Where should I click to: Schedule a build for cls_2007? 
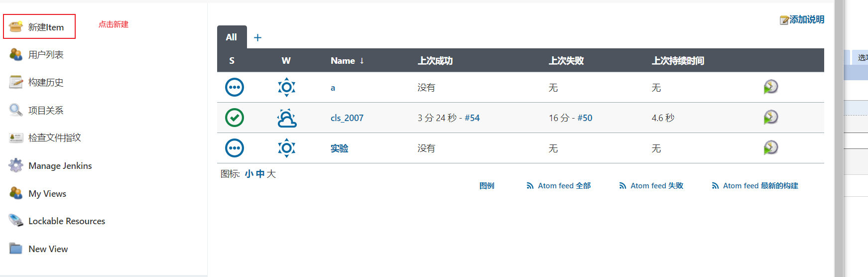[x=770, y=118]
